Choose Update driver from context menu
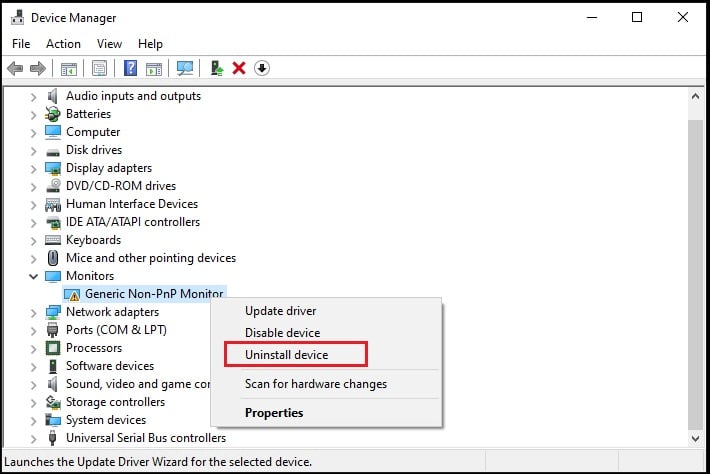This screenshot has width=710, height=474. [x=326, y=311]
